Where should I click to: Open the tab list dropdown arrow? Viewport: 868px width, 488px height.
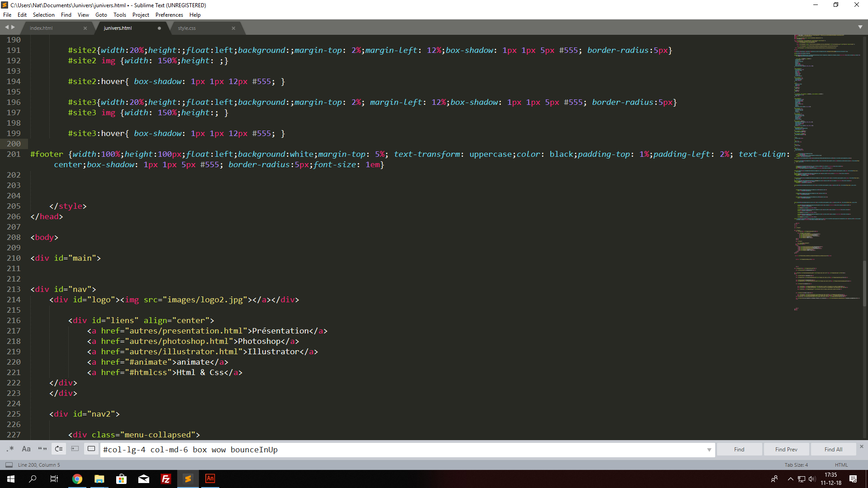860,27
